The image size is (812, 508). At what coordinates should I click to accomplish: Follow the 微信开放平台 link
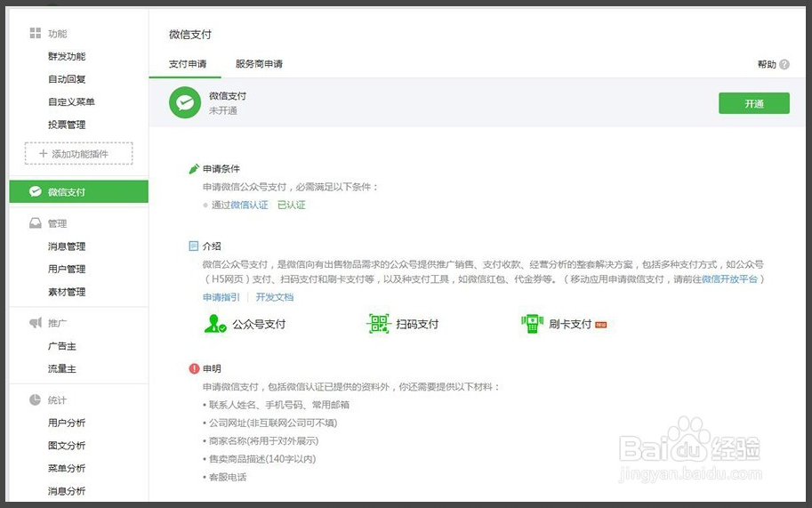pyautogui.click(x=729, y=278)
